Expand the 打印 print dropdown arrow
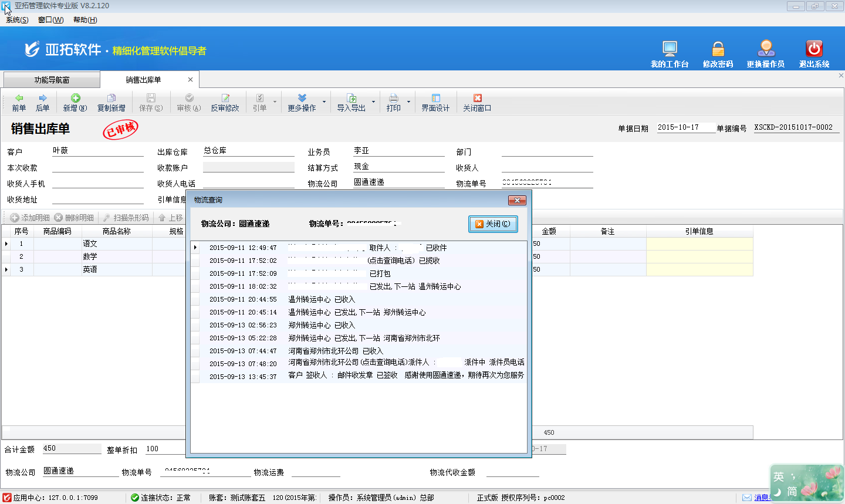The height and width of the screenshot is (504, 845). point(408,102)
